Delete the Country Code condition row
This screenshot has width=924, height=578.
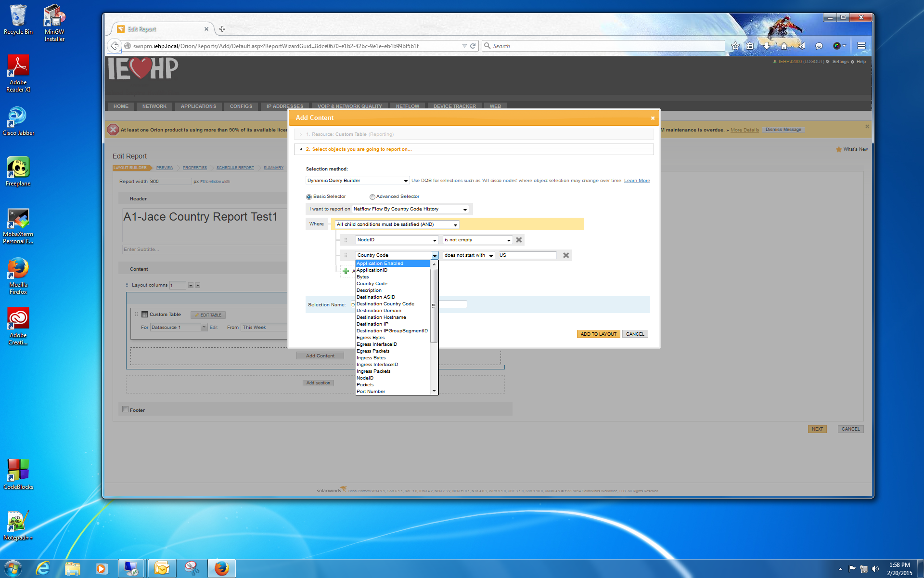566,255
